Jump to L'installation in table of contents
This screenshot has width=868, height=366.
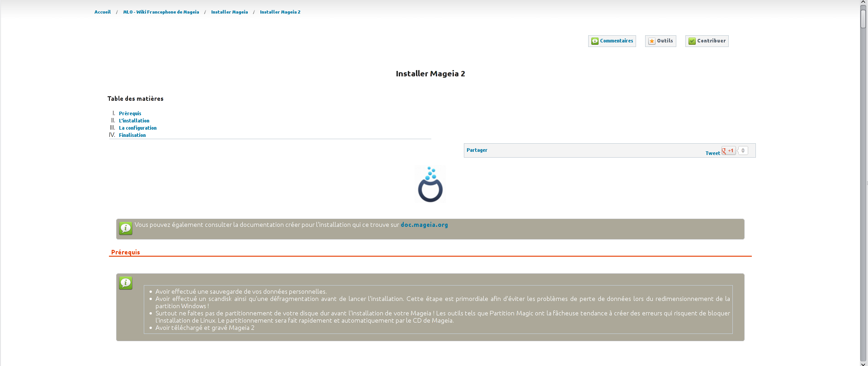click(x=134, y=121)
